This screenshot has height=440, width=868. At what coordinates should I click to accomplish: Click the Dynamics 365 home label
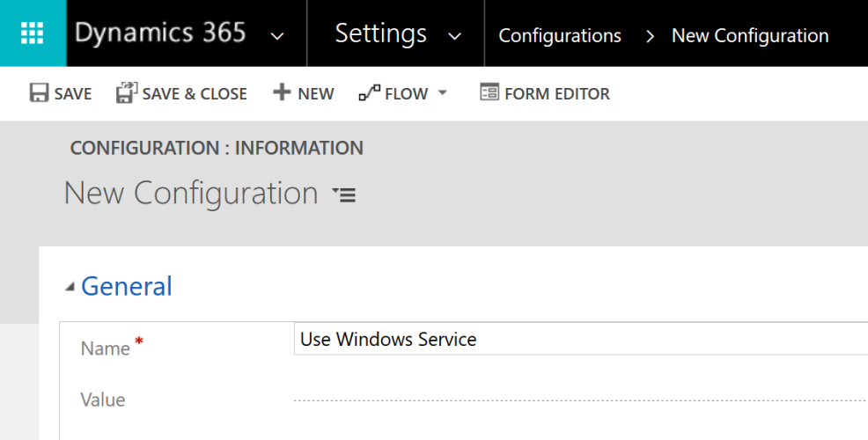point(160,33)
